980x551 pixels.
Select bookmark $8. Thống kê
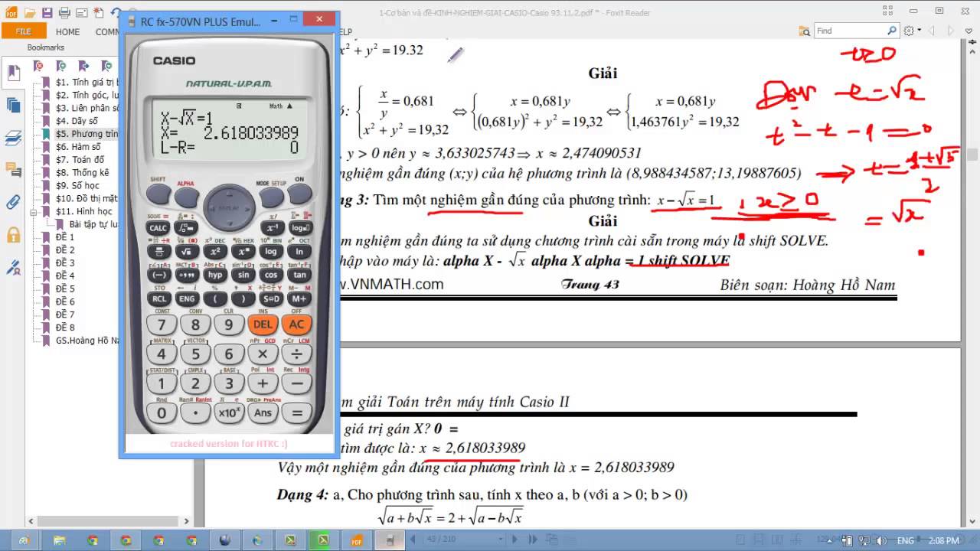point(82,173)
